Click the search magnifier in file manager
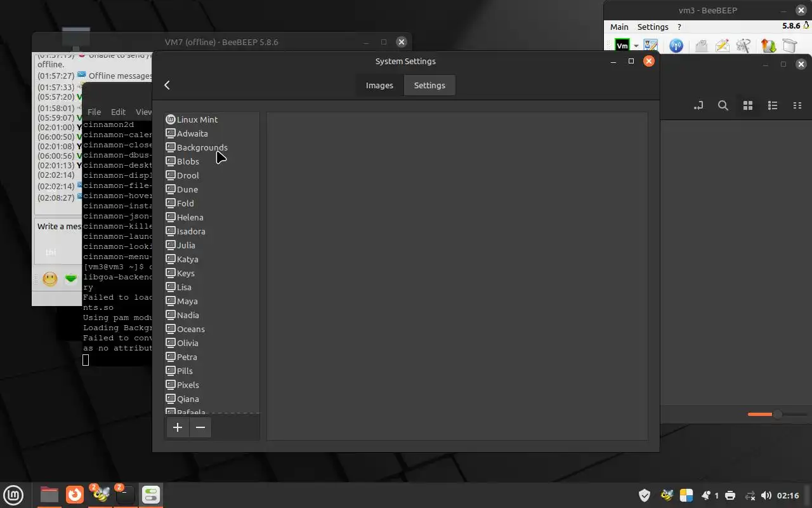Screen dimensions: 812x508 (723, 105)
